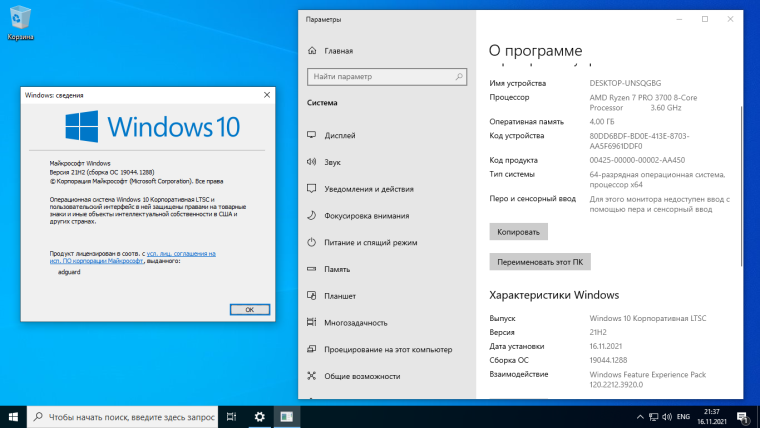760x428 pixels.
Task: Open Уведомления и действия settings
Action: 368,189
